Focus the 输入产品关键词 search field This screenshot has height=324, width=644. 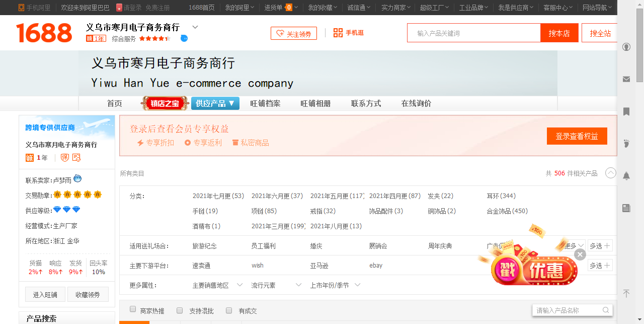[474, 33]
